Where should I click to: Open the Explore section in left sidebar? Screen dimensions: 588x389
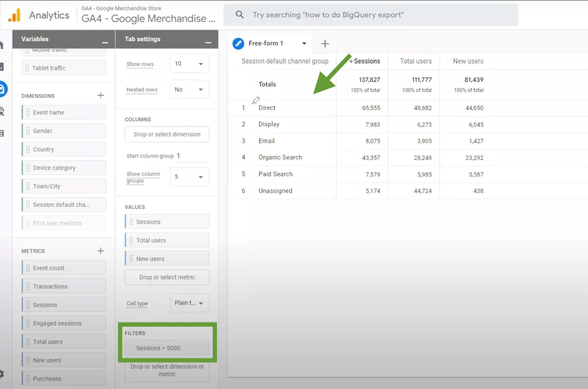pos(2,89)
